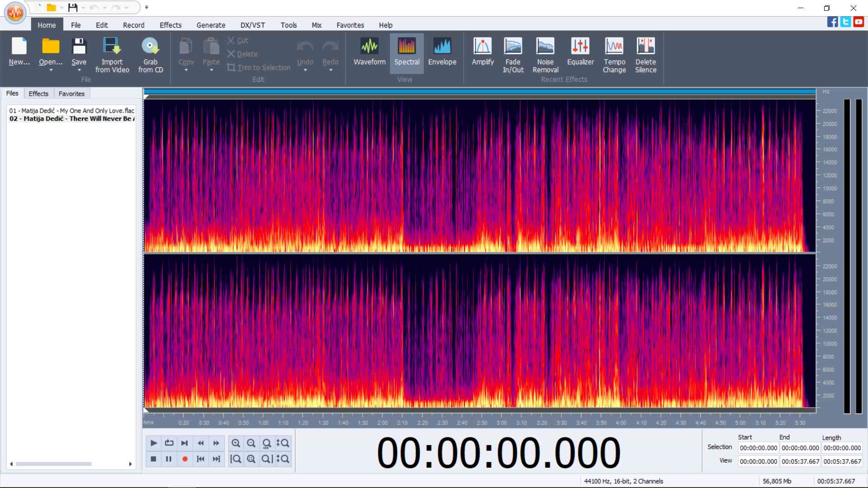The image size is (868, 488).
Task: Toggle loop playback
Action: pos(169,443)
